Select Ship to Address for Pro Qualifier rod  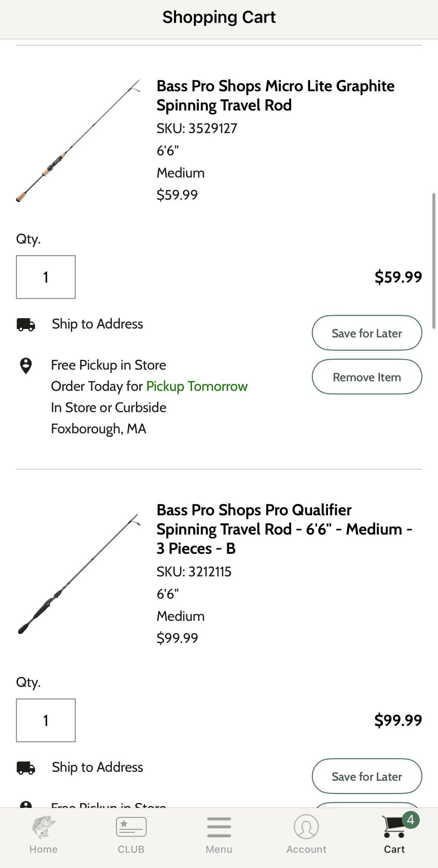pos(97,767)
